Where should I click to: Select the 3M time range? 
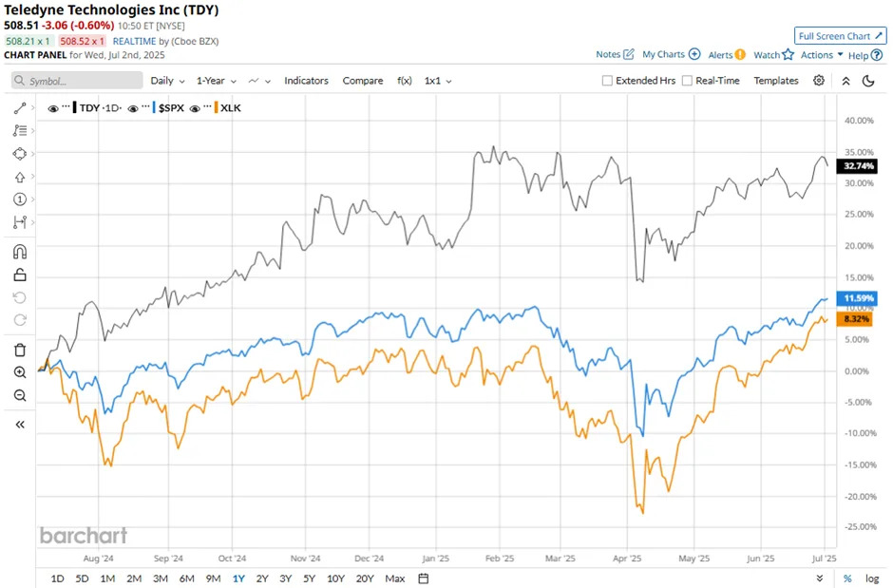[x=160, y=579]
